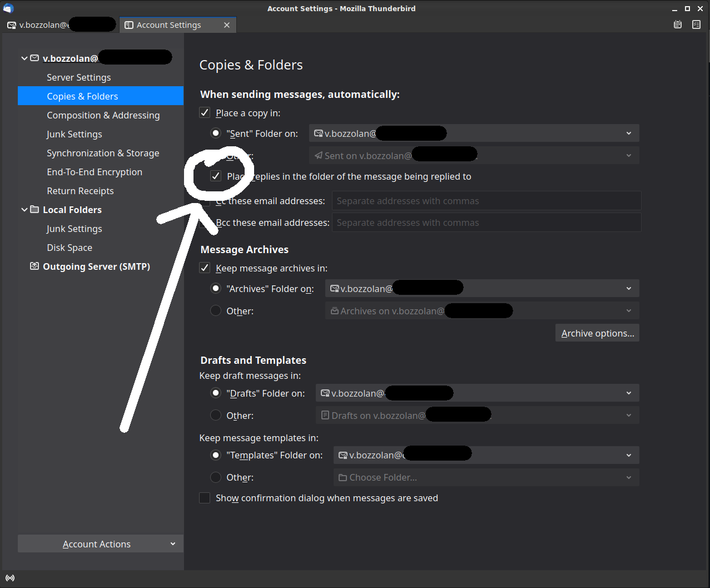710x588 pixels.
Task: Toggle Place a copy in checkbox
Action: [205, 113]
